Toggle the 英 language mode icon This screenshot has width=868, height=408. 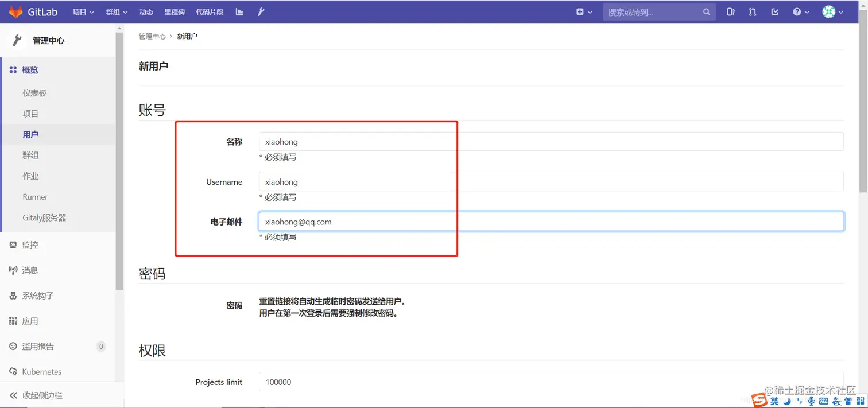[774, 401]
